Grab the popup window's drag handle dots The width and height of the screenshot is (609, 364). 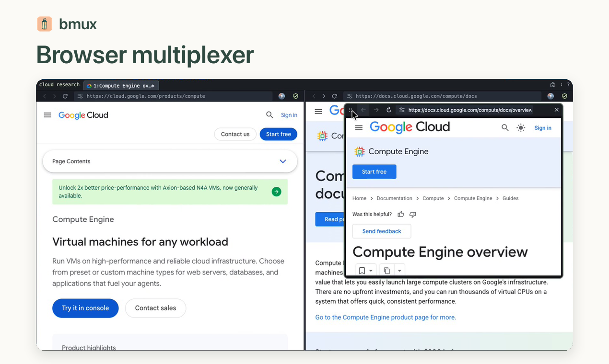click(x=351, y=110)
